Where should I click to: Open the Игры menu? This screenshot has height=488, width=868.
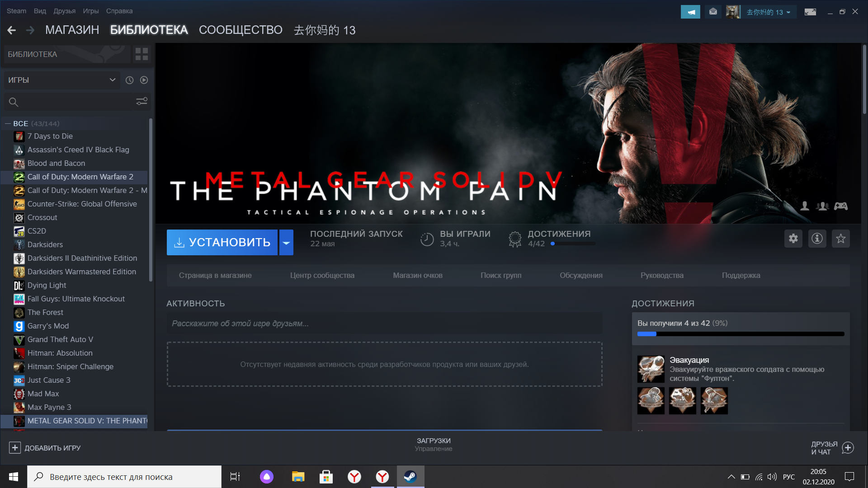(91, 11)
